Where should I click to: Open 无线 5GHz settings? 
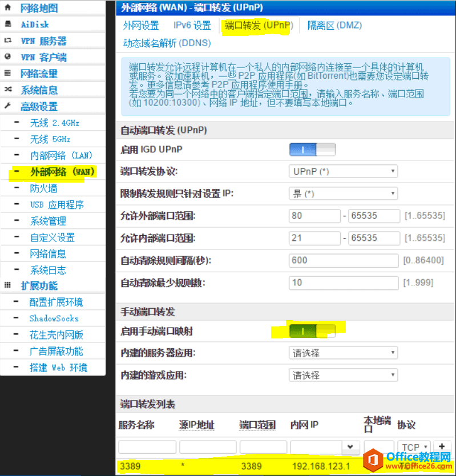point(50,139)
